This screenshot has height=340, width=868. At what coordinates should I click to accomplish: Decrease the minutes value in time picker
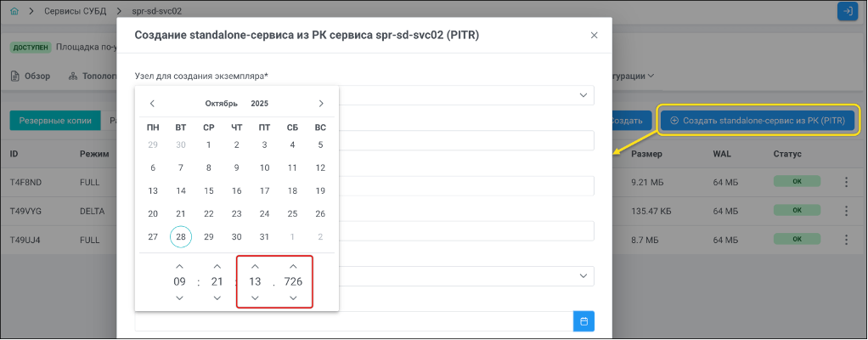pyautogui.click(x=217, y=297)
